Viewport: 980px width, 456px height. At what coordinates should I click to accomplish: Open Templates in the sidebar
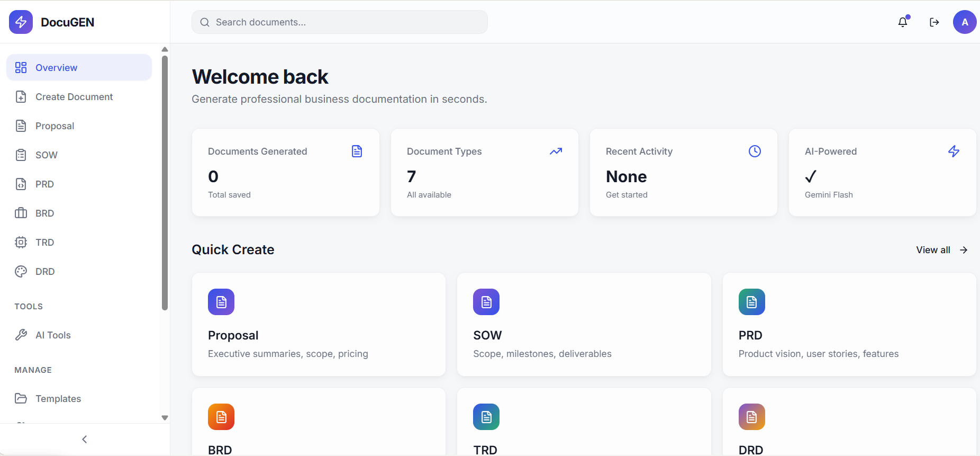[x=79, y=398]
